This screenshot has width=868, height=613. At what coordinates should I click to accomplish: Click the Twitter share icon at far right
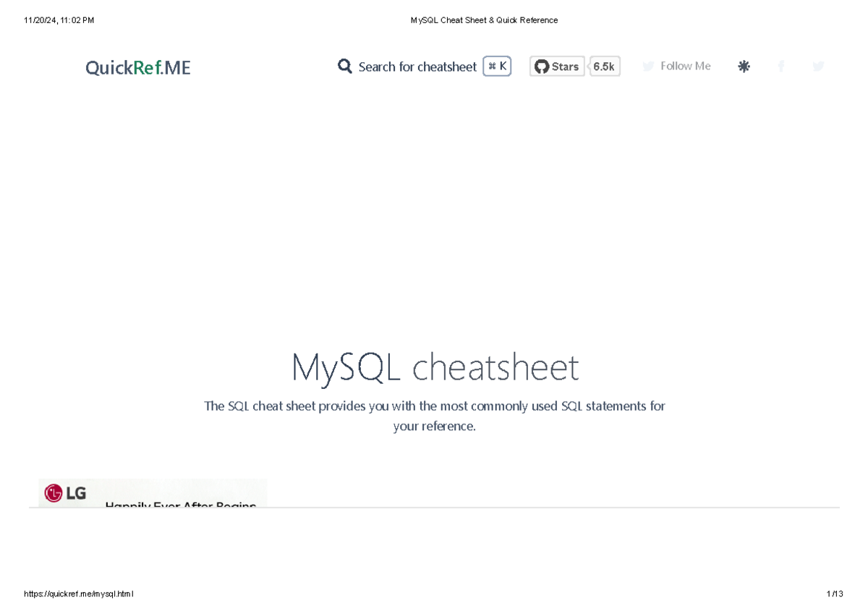click(818, 66)
